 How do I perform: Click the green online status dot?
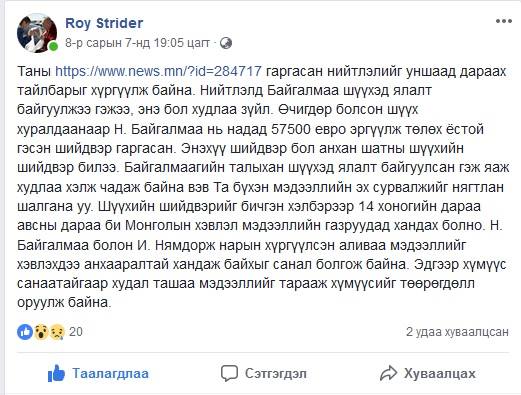click(x=53, y=46)
